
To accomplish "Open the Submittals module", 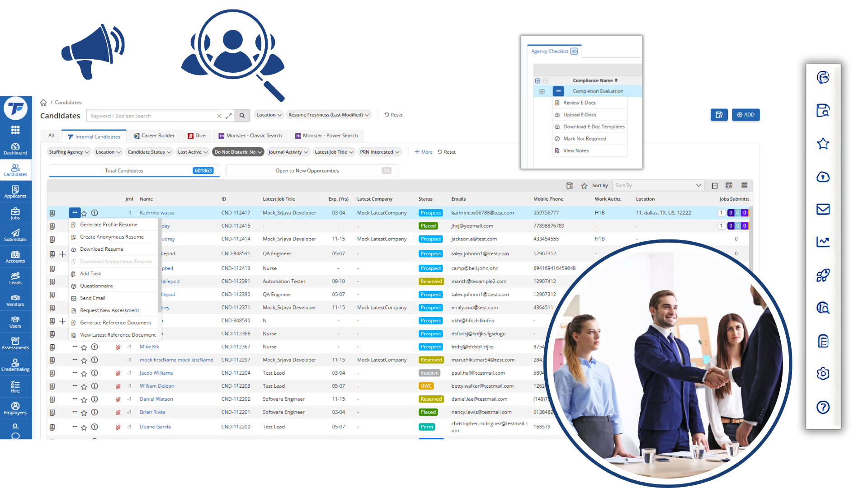I will (x=15, y=235).
